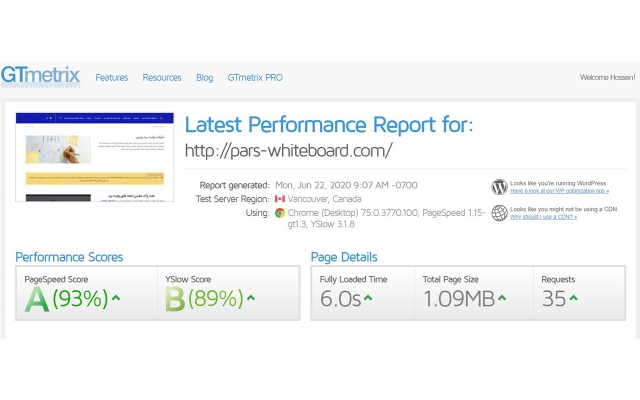640x400 pixels.
Task: Go to the Blog page
Action: [204, 78]
